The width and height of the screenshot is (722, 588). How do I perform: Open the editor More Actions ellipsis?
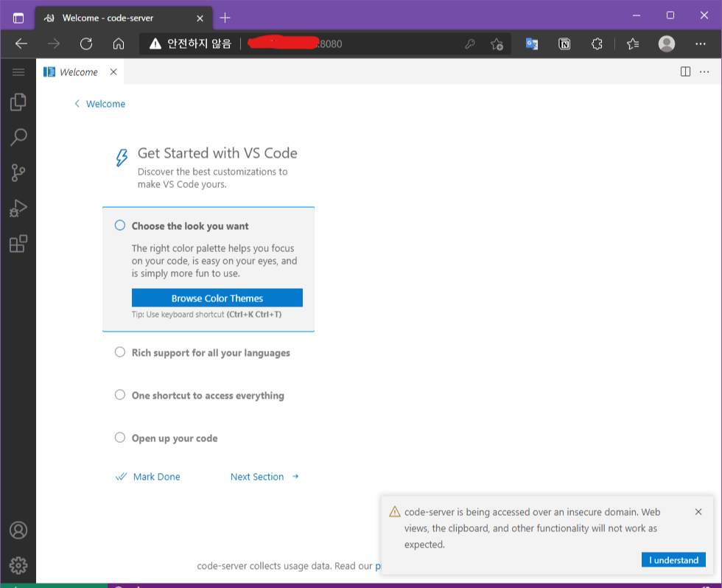point(704,71)
